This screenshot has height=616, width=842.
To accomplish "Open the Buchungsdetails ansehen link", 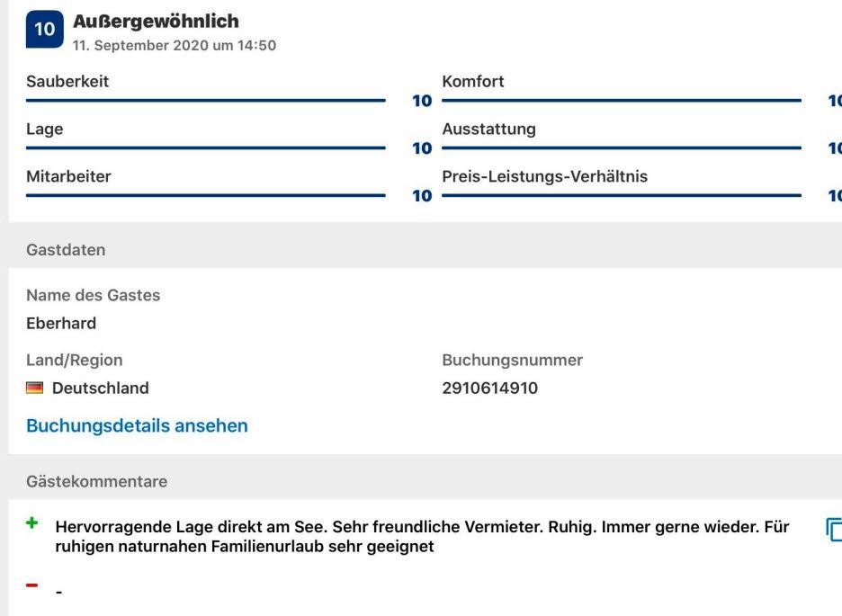I will [x=137, y=425].
